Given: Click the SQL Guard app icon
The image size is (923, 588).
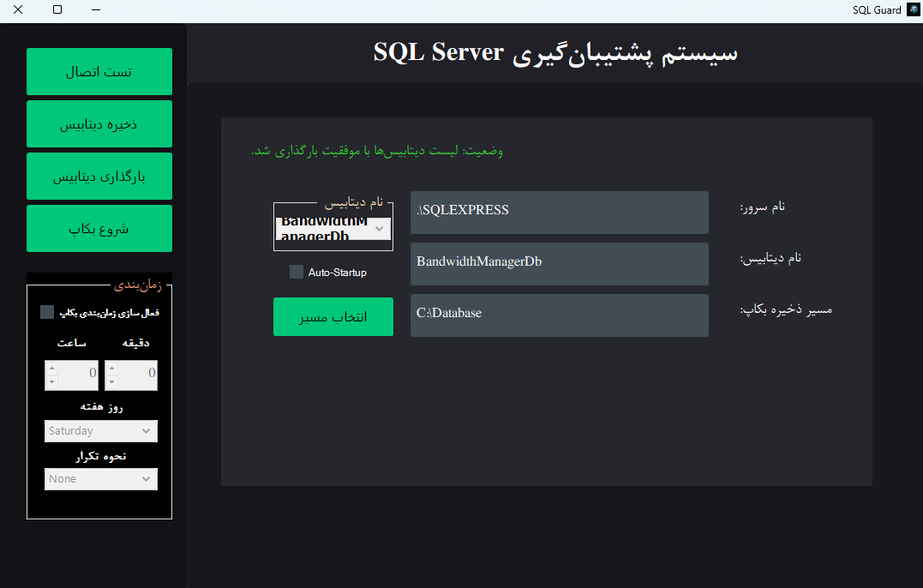Looking at the screenshot, I should click(x=914, y=9).
